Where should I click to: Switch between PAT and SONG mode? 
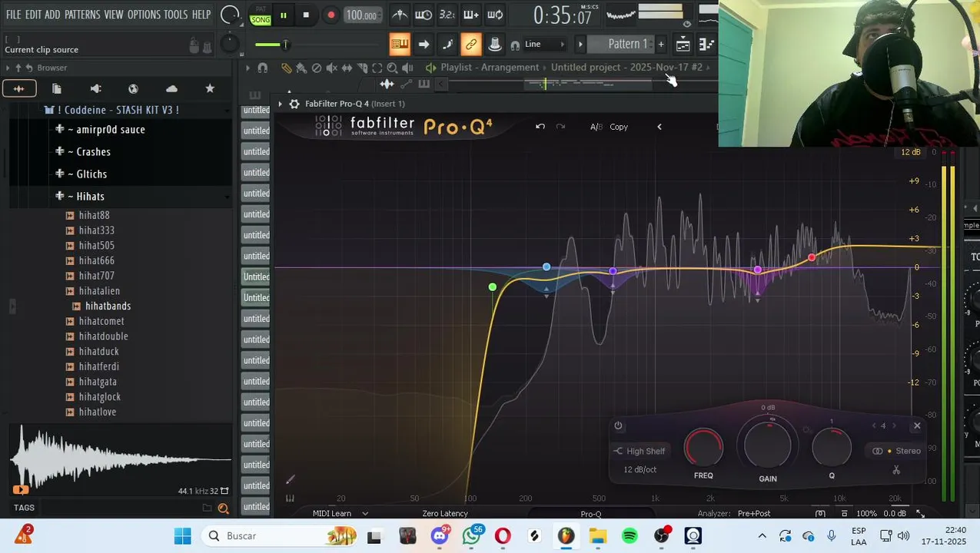tap(261, 15)
